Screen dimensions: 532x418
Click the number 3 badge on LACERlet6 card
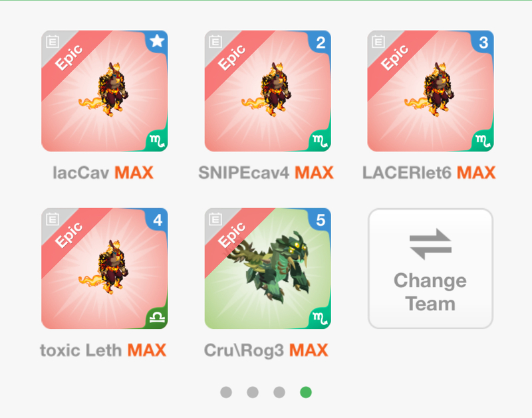483,42
